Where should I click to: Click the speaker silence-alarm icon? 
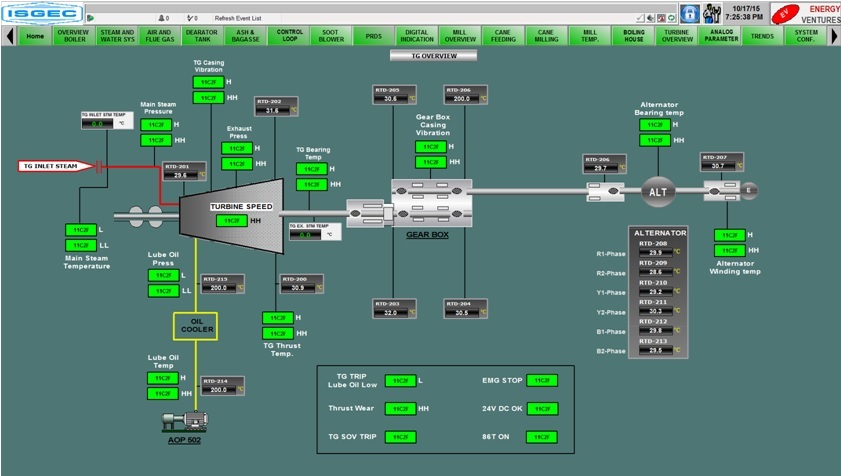tap(651, 18)
